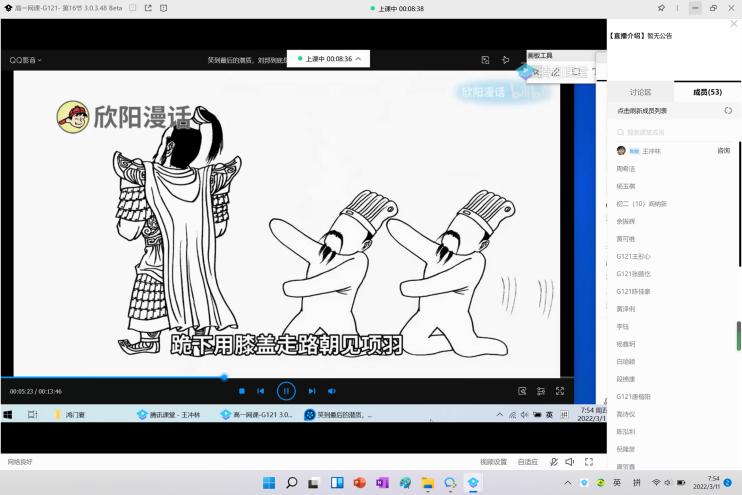Viewport: 742px width, 495px height.
Task: Refresh the member list with the reload icon
Action: [727, 111]
